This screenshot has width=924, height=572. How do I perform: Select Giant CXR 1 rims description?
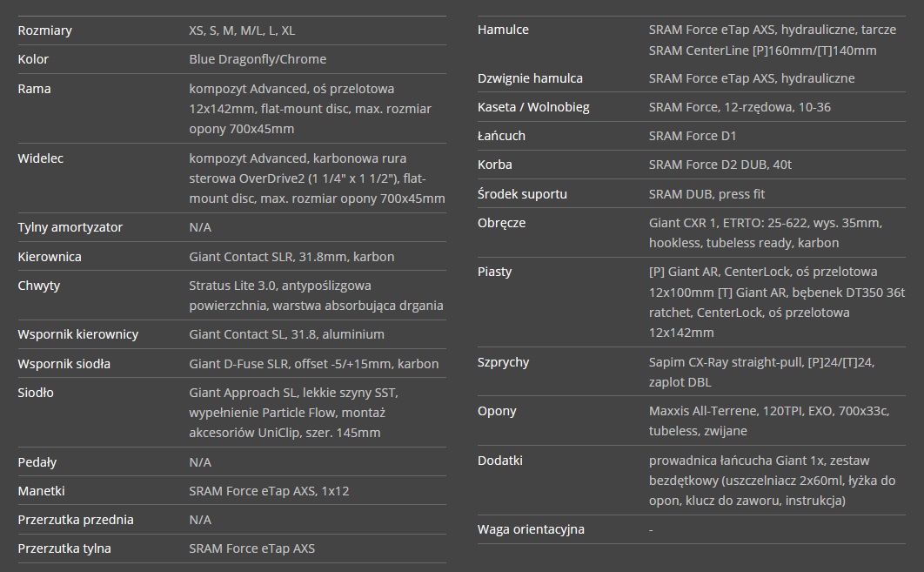pos(766,233)
